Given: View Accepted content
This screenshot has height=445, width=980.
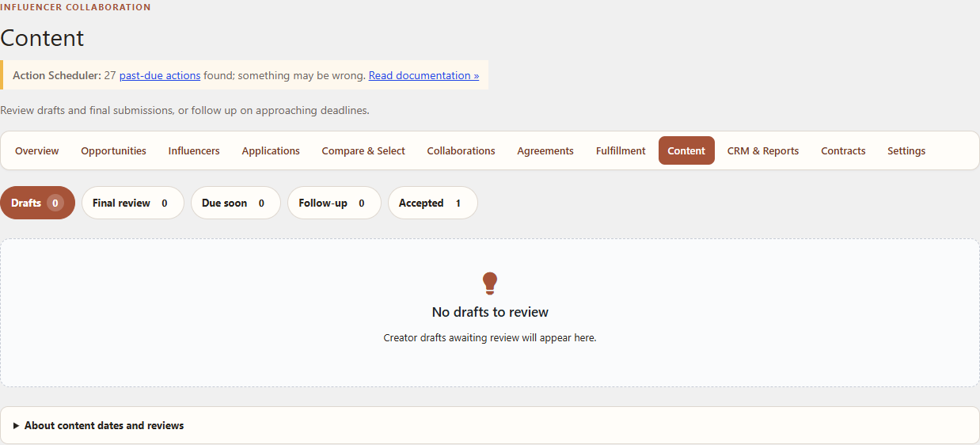Looking at the screenshot, I should (432, 203).
